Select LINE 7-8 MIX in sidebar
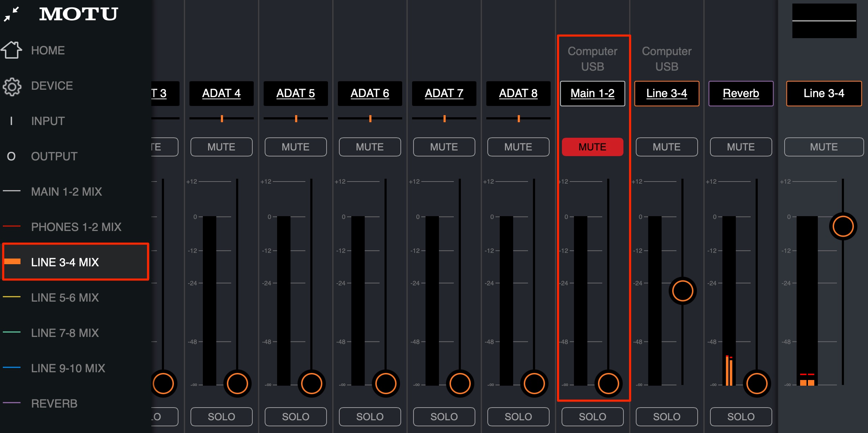This screenshot has height=433, width=868. [x=75, y=333]
